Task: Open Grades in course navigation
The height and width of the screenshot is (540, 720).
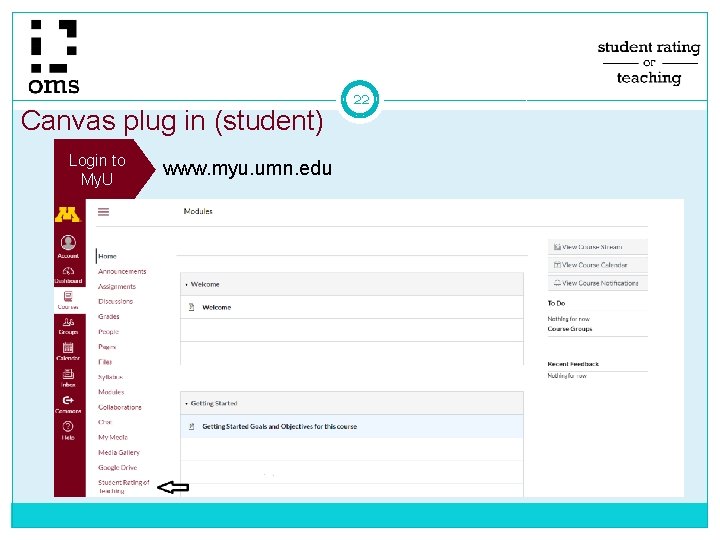Action: click(x=108, y=316)
